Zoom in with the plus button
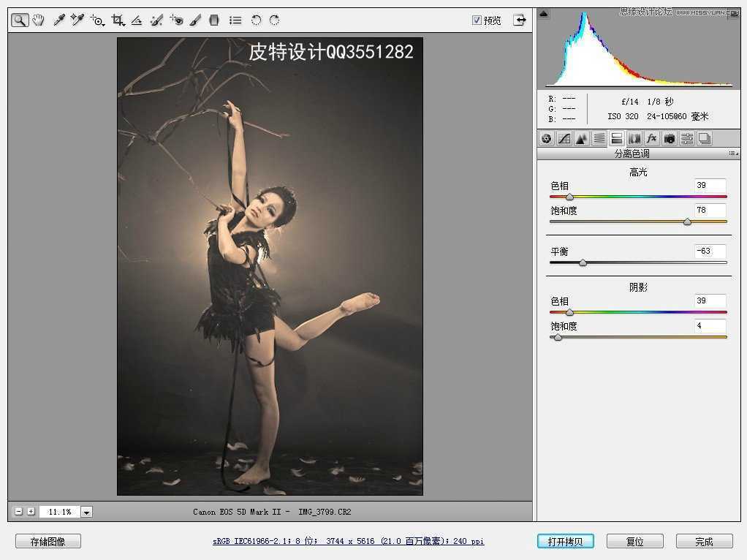The width and height of the screenshot is (747, 560). (31, 512)
